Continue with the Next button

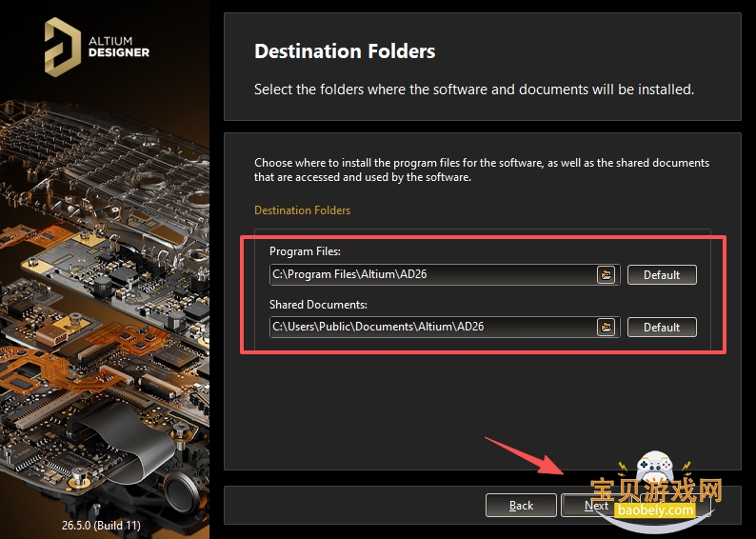[596, 506]
